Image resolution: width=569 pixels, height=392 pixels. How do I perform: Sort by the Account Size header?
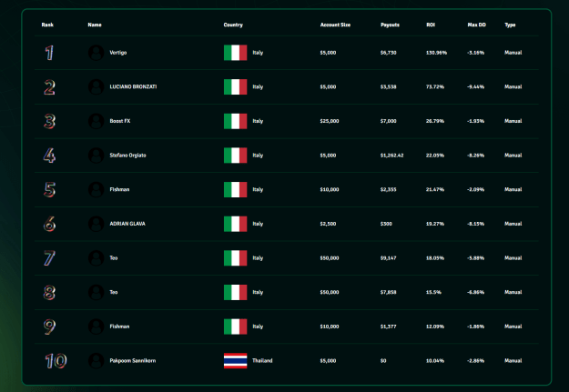click(x=335, y=25)
